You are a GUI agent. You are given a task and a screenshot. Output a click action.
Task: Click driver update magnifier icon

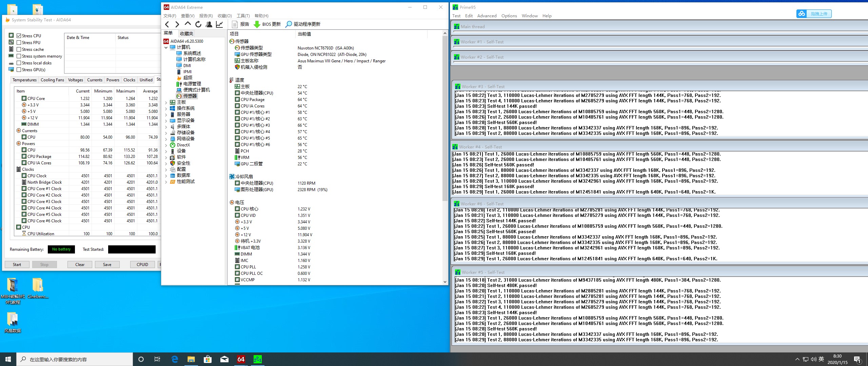[289, 24]
